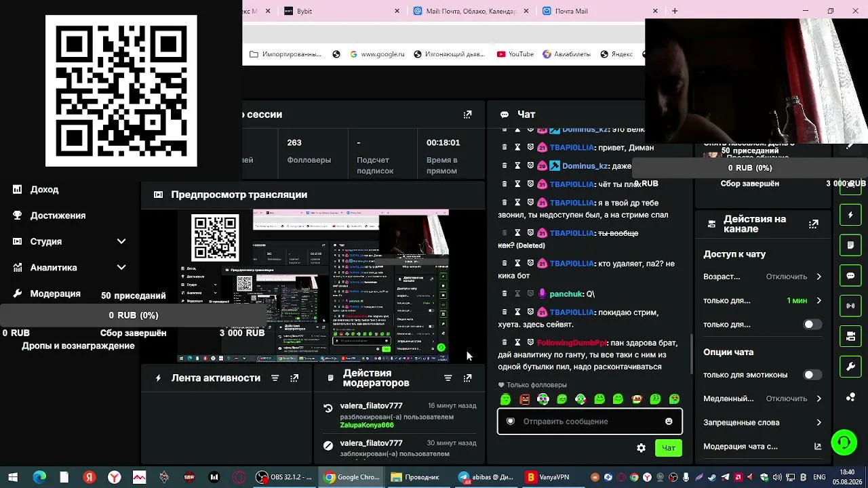868x488 pixels.
Task: Pop out the session info panel
Action: pyautogui.click(x=467, y=115)
